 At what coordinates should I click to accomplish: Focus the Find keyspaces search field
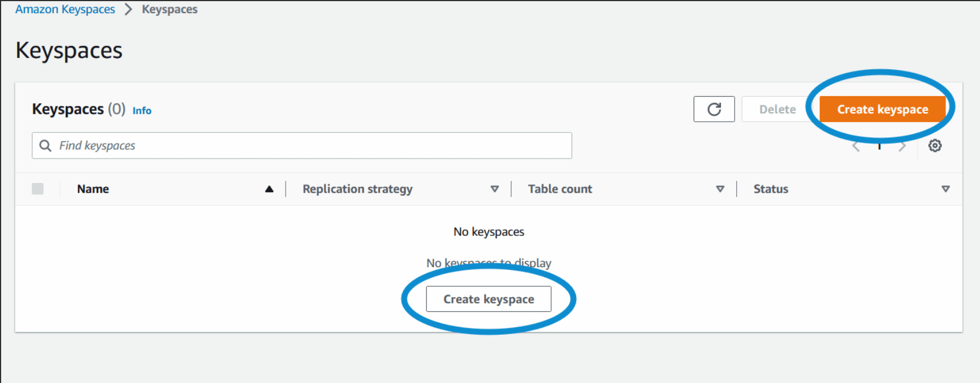click(302, 145)
